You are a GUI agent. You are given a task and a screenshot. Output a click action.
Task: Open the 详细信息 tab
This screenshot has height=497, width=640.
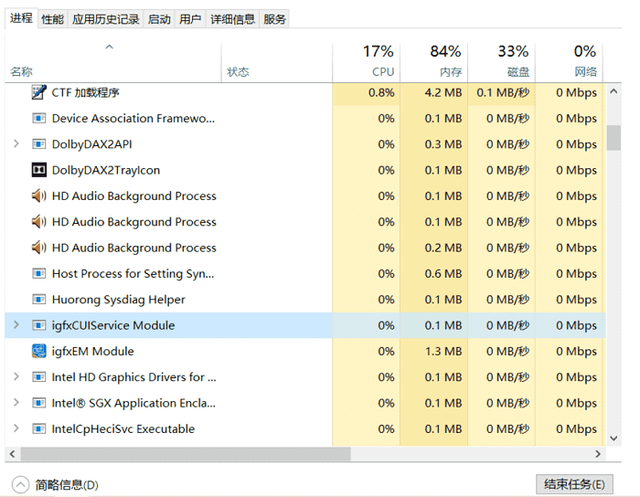coord(232,19)
